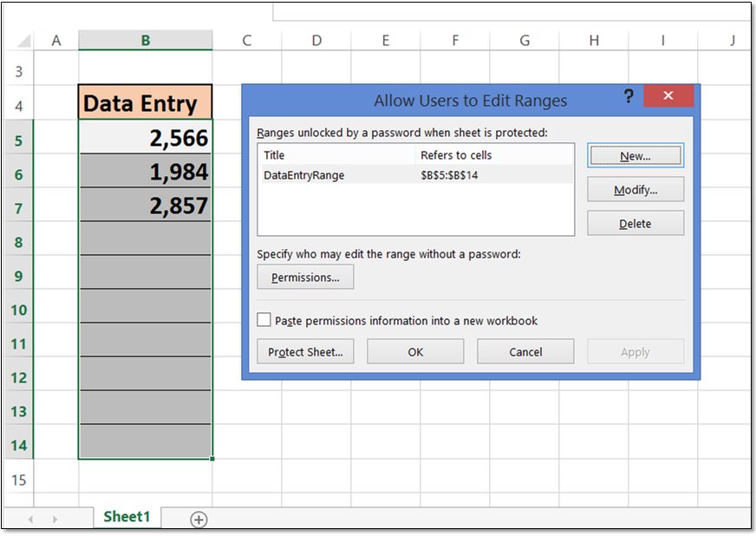Click the cell containing 2,566

click(145, 138)
